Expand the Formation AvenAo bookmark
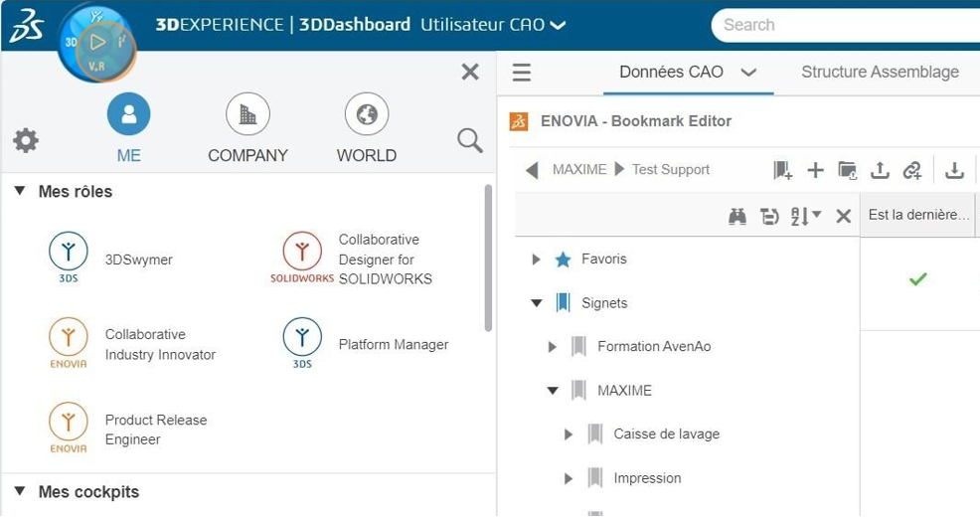 click(552, 346)
